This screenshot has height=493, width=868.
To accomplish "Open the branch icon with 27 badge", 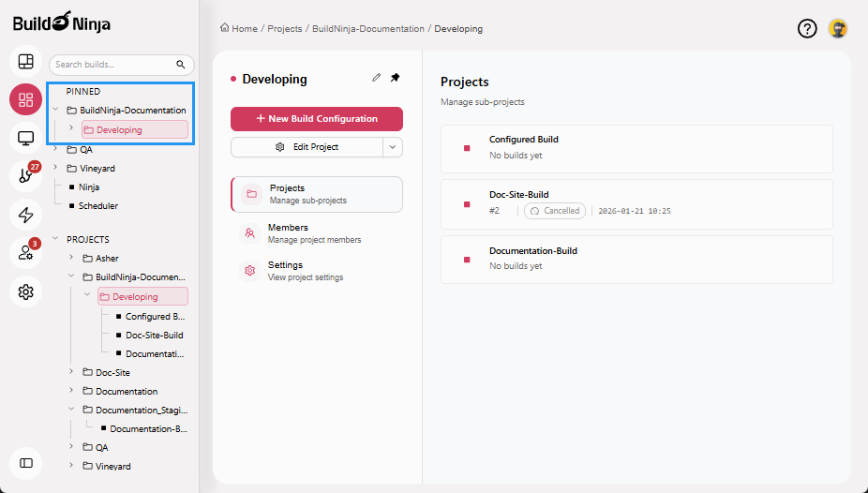I will [x=26, y=176].
